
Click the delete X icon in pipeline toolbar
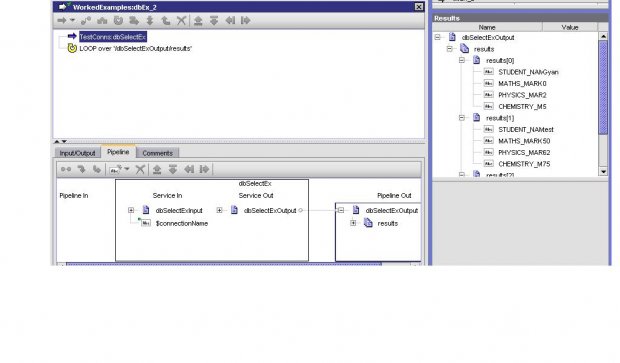pyautogui.click(x=140, y=169)
